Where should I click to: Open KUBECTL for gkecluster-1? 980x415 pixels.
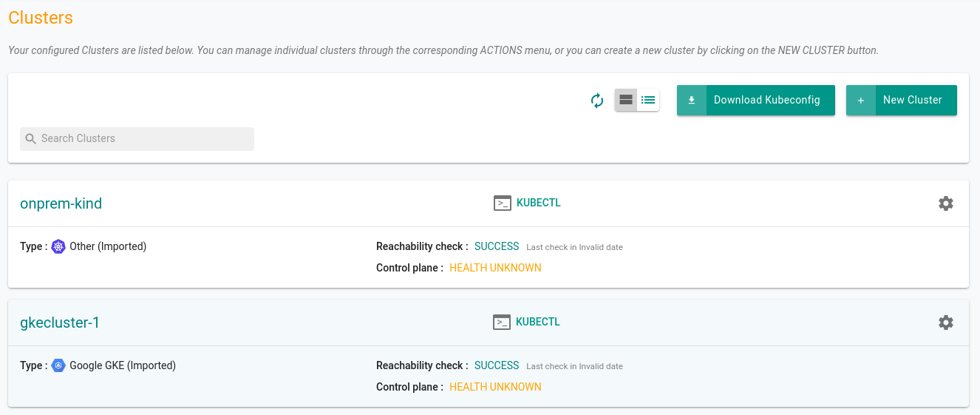(x=538, y=322)
